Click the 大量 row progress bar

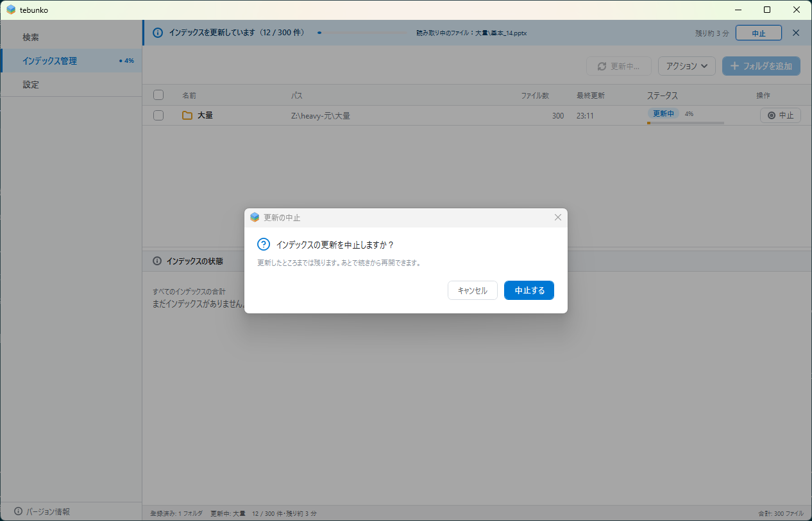(686, 123)
